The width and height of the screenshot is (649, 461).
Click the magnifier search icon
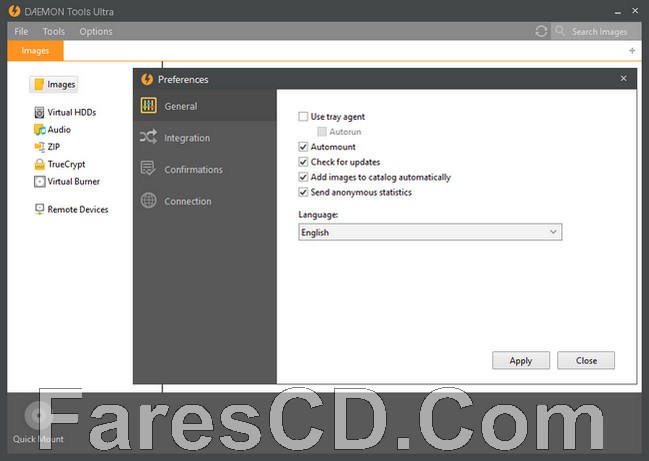point(560,31)
